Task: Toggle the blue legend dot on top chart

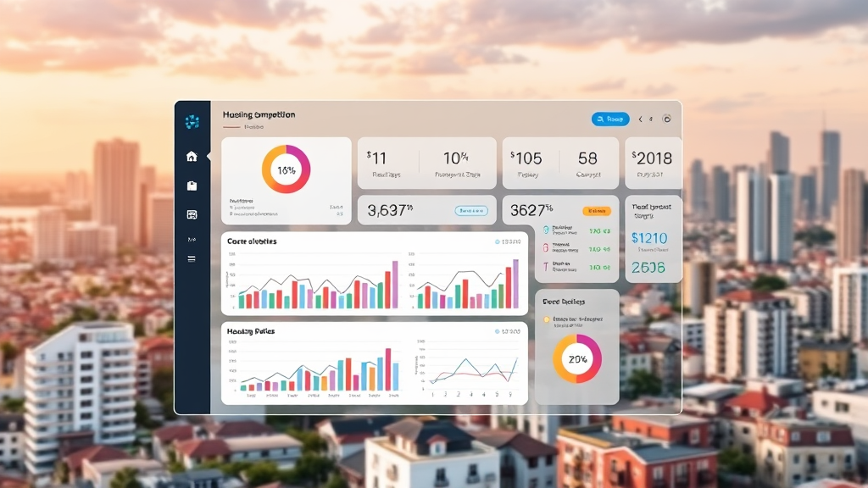Action: tap(498, 242)
